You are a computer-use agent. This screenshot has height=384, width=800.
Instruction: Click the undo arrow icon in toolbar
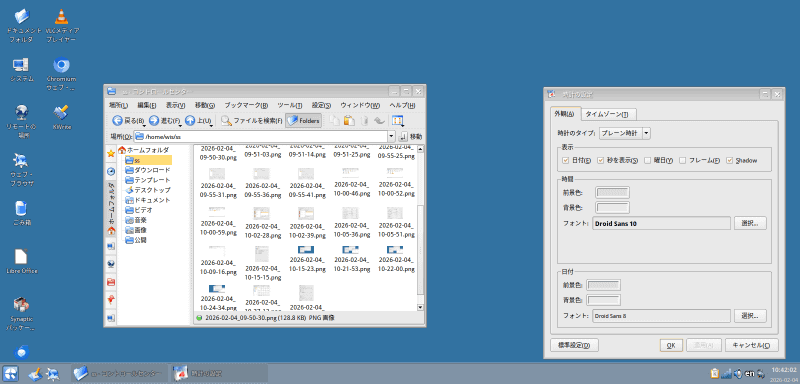379,121
